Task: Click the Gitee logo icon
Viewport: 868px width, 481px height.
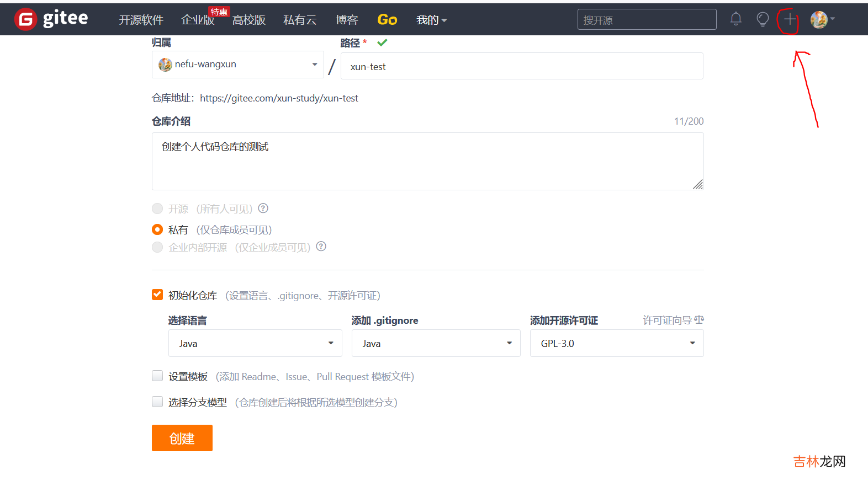Action: pos(25,19)
